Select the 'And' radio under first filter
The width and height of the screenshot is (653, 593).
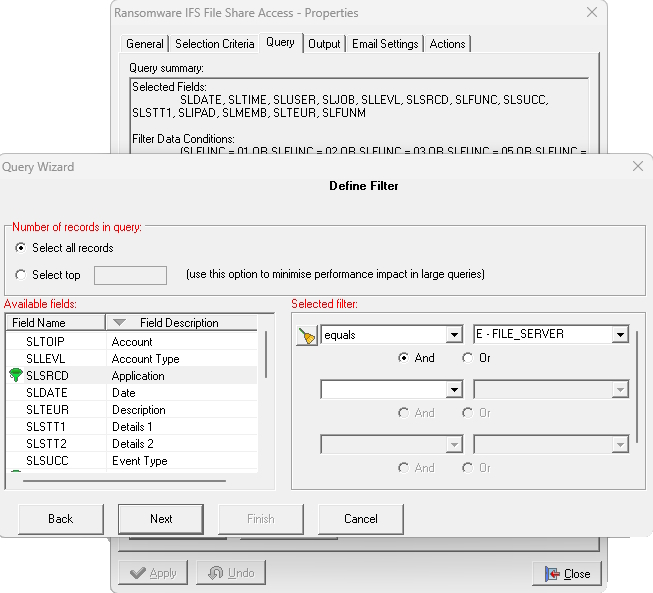click(x=403, y=358)
